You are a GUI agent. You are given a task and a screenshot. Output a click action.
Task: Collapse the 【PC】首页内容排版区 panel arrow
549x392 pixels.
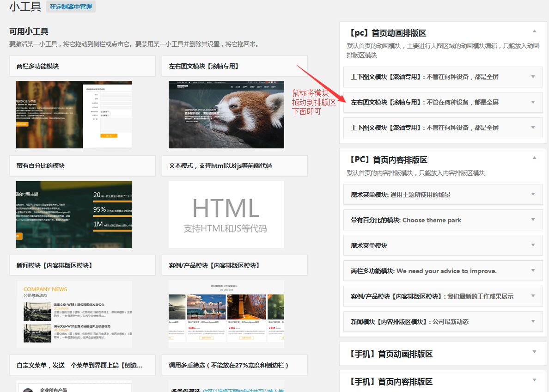tap(534, 158)
